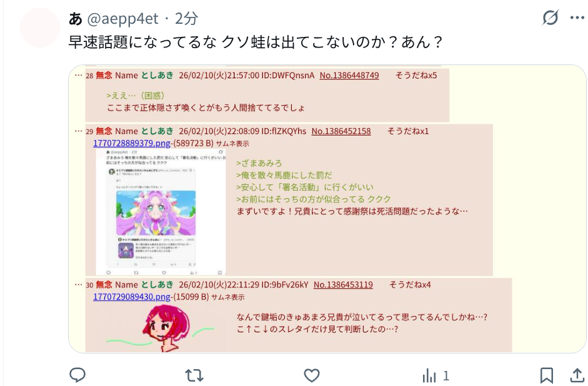
Task: Open the 2分 post timestamp
Action: 186,18
